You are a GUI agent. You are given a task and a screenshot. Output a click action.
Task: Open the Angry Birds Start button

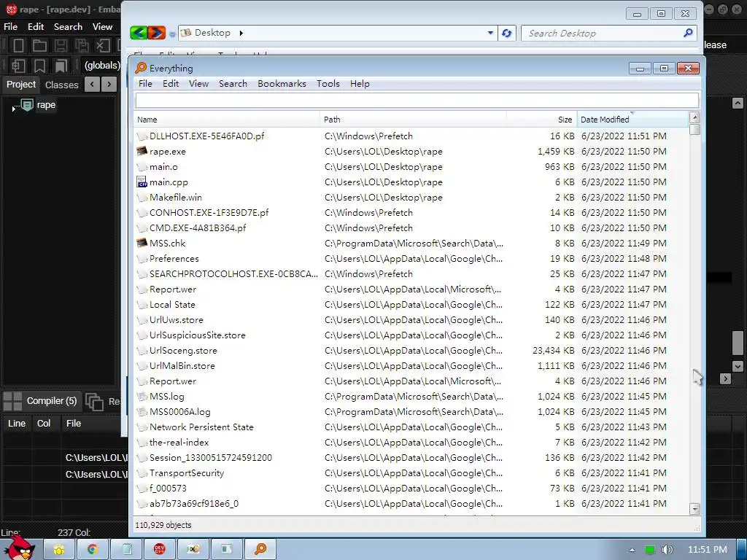(20, 548)
